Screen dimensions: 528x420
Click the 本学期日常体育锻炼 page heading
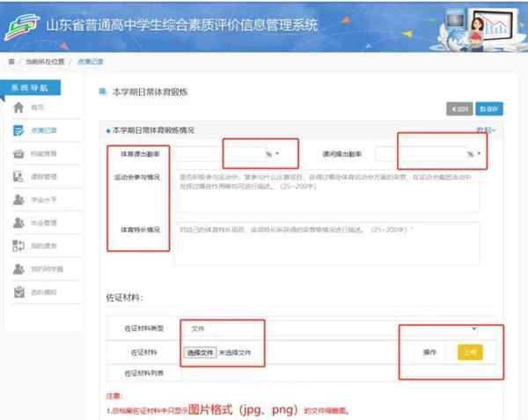pos(150,92)
